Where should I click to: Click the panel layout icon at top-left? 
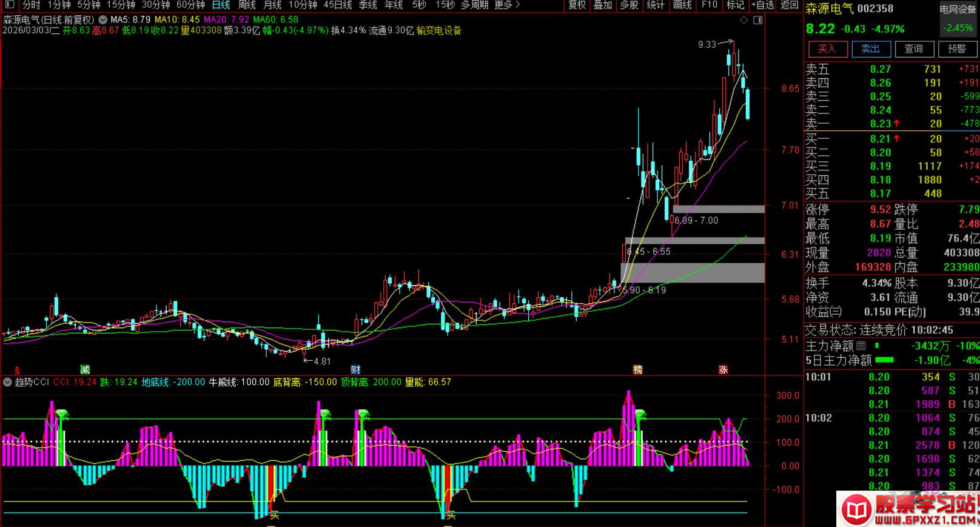click(x=9, y=5)
